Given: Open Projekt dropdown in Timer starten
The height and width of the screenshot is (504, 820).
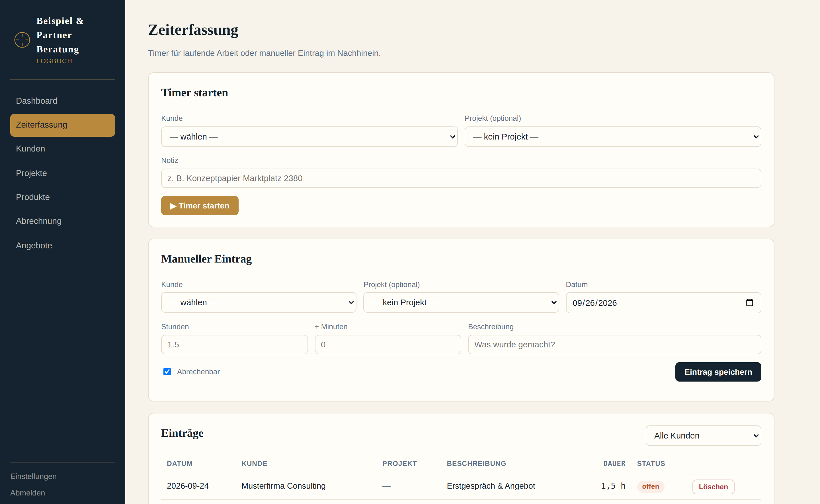Looking at the screenshot, I should point(612,137).
